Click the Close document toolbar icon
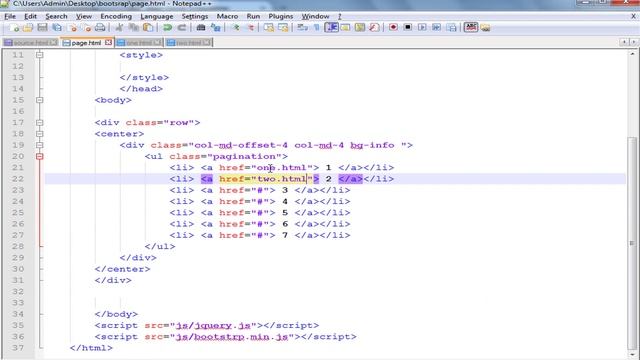The image size is (640, 360). click(x=73, y=28)
